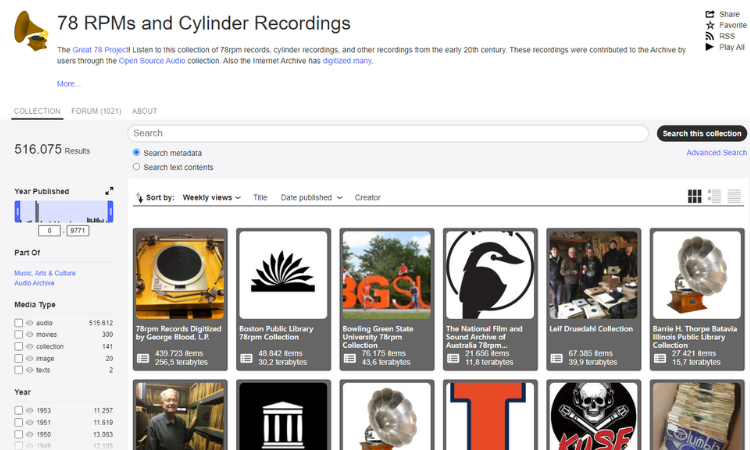Show only texts via eye icon
This screenshot has width=750, height=450.
click(30, 370)
